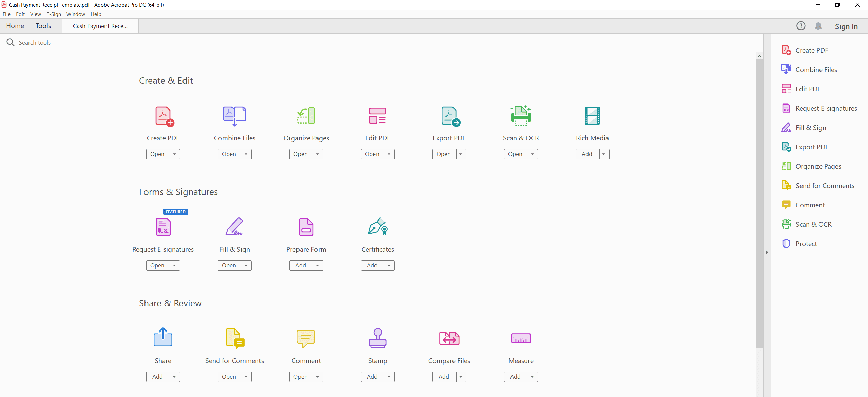The width and height of the screenshot is (868, 397).
Task: Expand dropdown next to Combine Files Open button
Action: [246, 154]
